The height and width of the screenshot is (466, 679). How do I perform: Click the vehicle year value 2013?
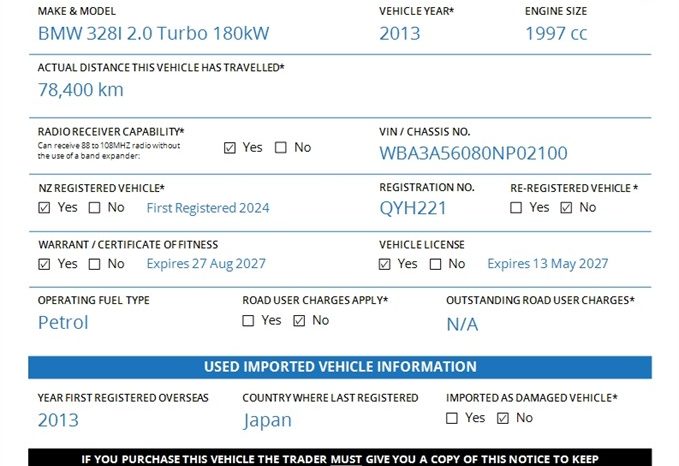coord(400,34)
